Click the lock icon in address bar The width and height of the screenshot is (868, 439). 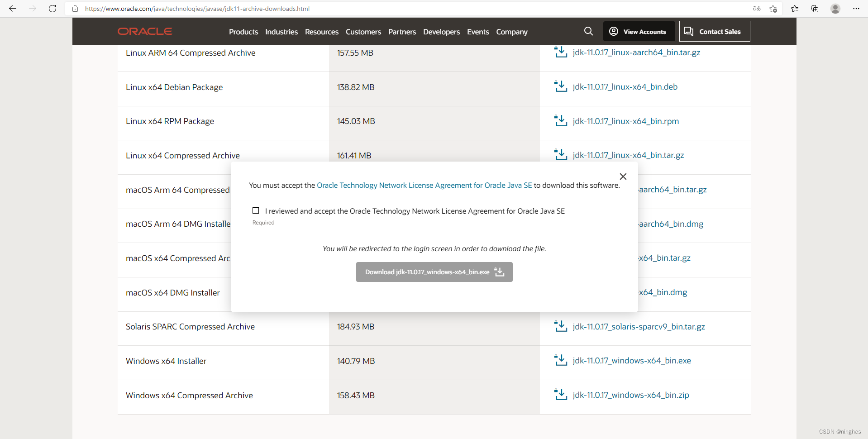(x=75, y=9)
